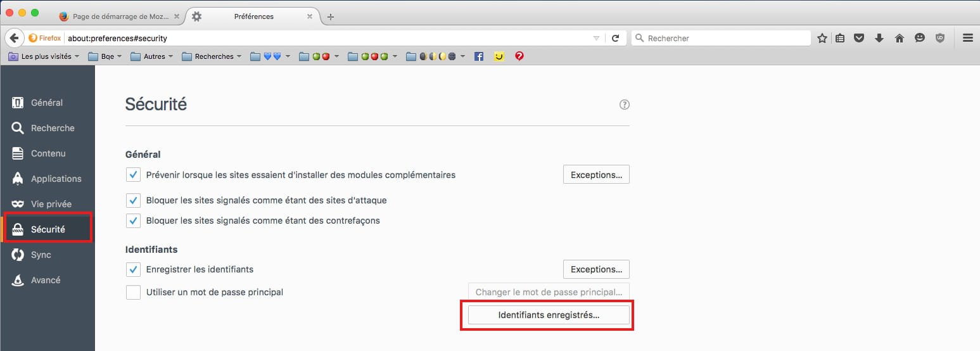This screenshot has height=351, width=980.
Task: Expand the blue hearts bookmarks folder
Action: coord(270,56)
